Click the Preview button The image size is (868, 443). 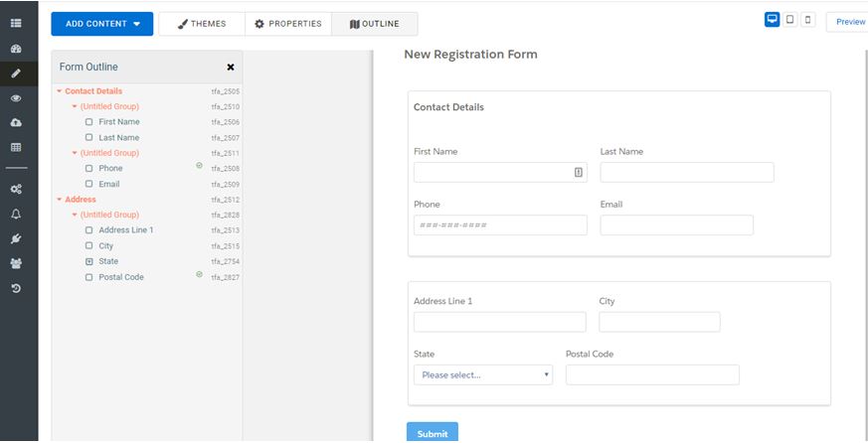pos(850,22)
